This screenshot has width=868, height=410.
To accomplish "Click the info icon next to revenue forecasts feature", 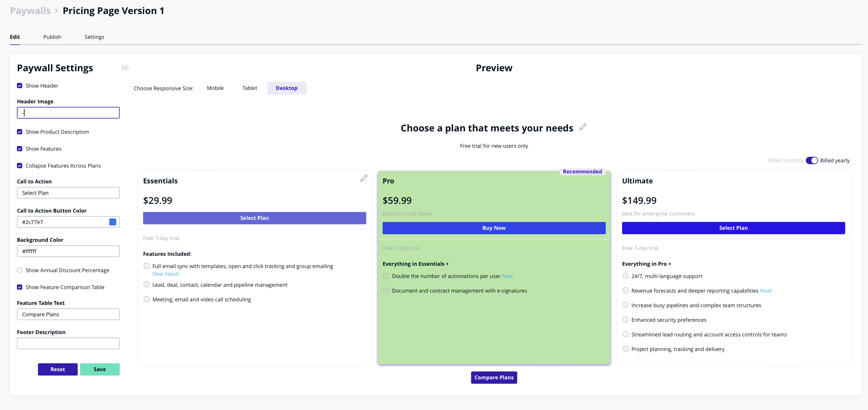I will [626, 290].
